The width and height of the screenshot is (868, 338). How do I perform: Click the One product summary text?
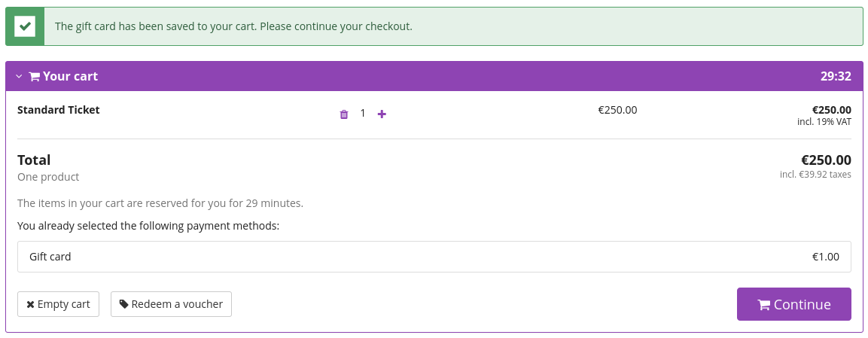(x=48, y=177)
